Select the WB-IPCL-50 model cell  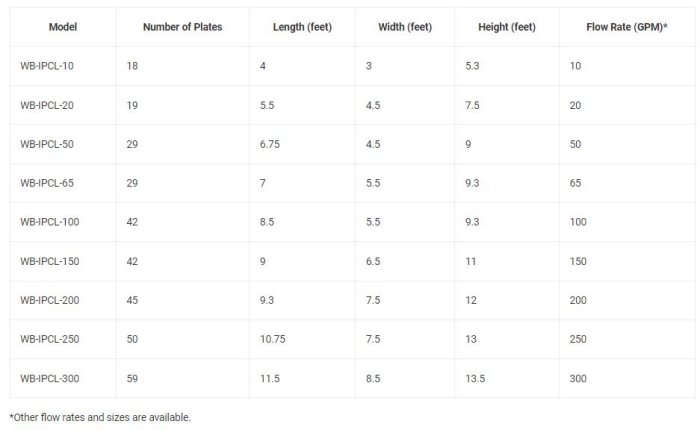pyautogui.click(x=47, y=144)
